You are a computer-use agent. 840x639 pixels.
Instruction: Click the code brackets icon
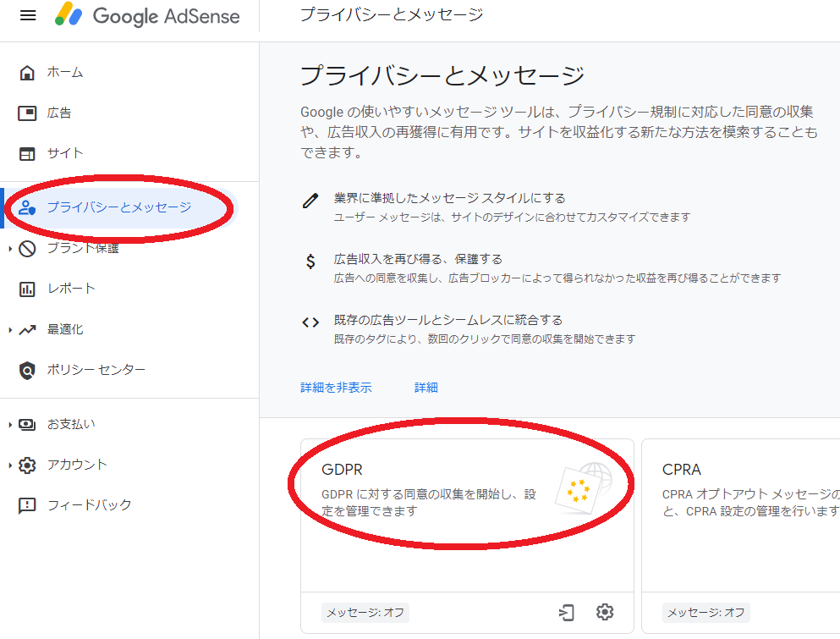click(x=310, y=322)
